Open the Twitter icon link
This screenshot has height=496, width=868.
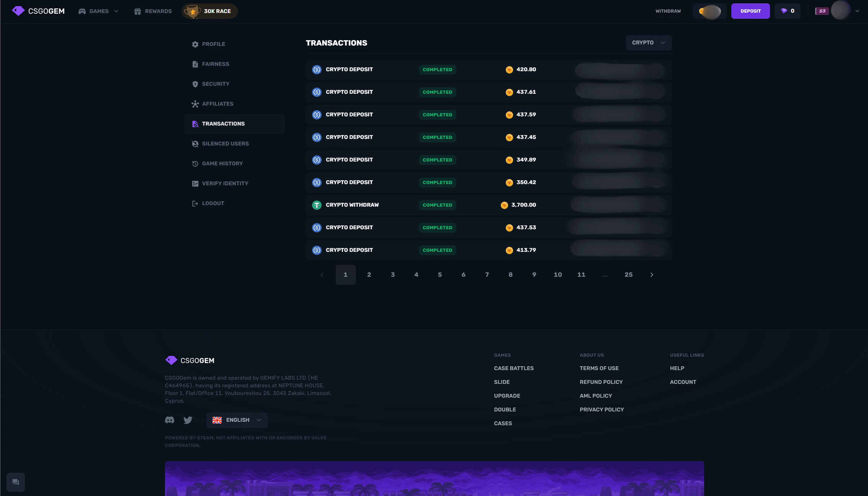point(188,420)
